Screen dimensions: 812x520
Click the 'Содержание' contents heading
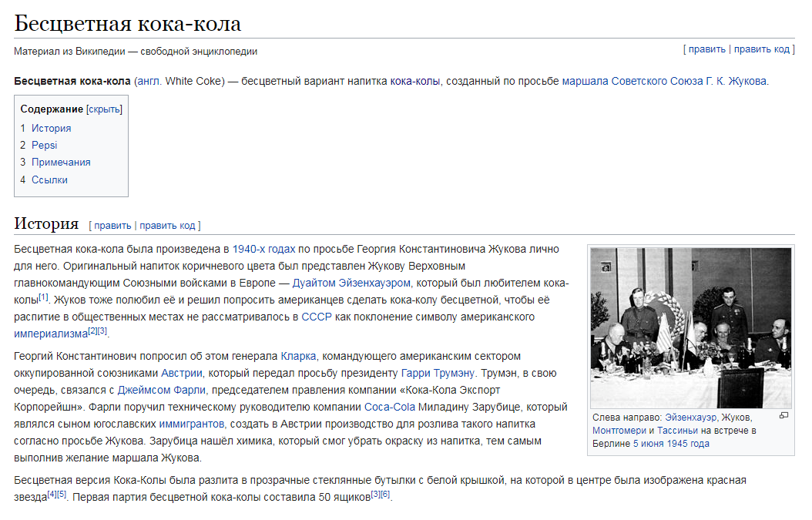click(x=52, y=109)
